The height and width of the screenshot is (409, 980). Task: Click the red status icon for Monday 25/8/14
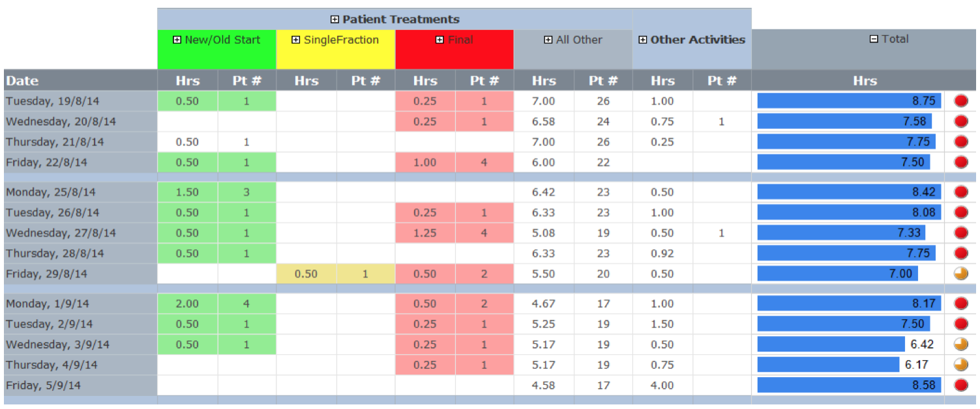961,192
